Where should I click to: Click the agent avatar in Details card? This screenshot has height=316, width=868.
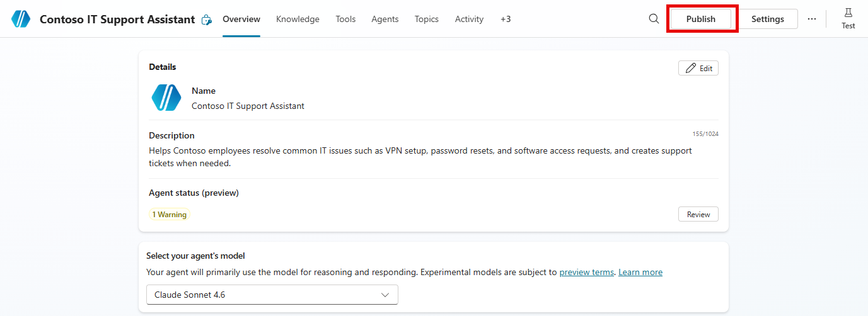coord(166,98)
